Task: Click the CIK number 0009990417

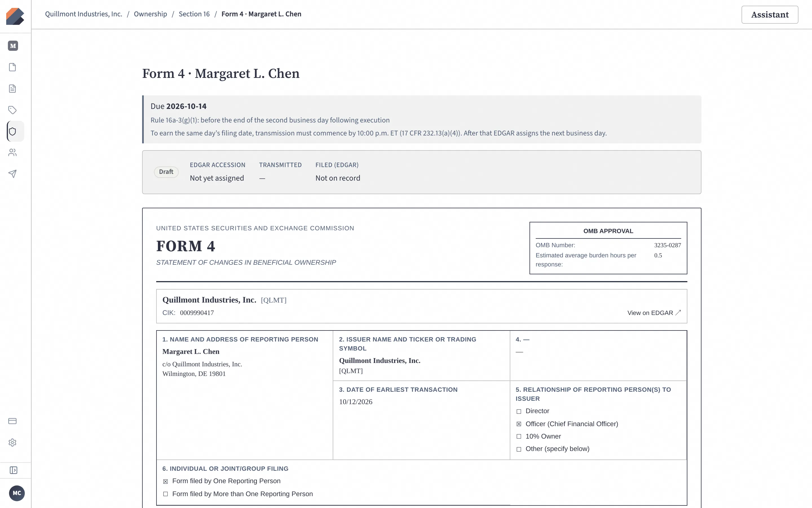Action: [197, 313]
